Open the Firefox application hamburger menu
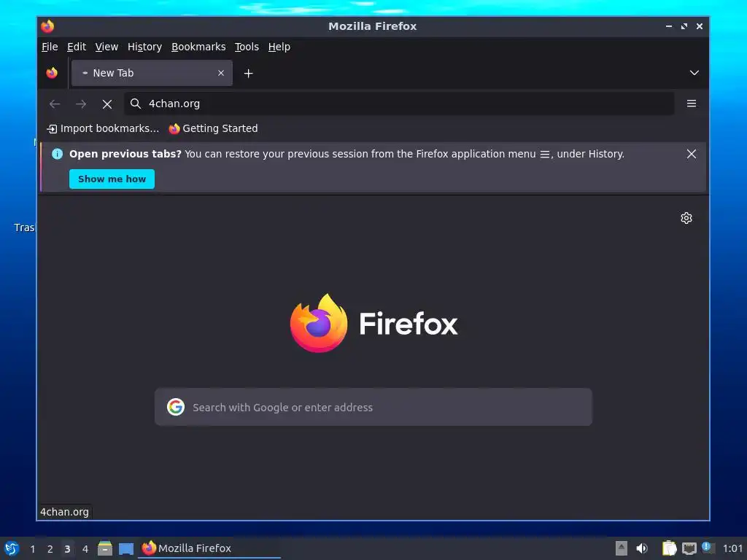Viewport: 747px width, 560px height. pos(692,104)
